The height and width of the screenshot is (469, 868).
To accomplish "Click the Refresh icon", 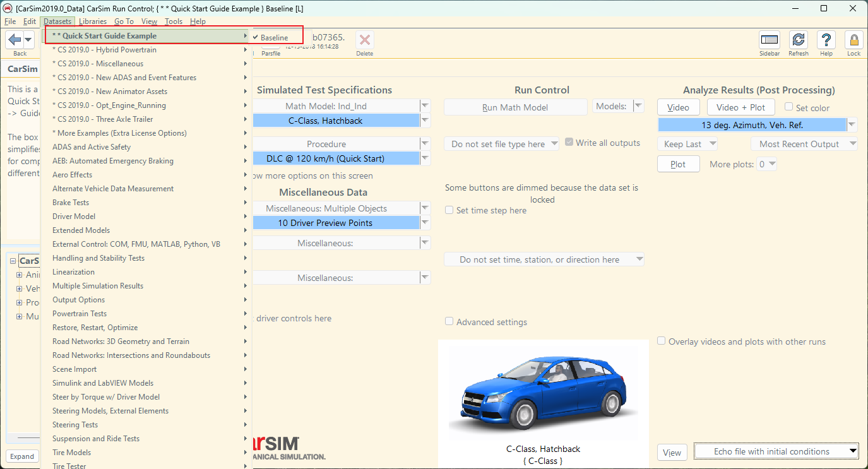I will pos(799,40).
